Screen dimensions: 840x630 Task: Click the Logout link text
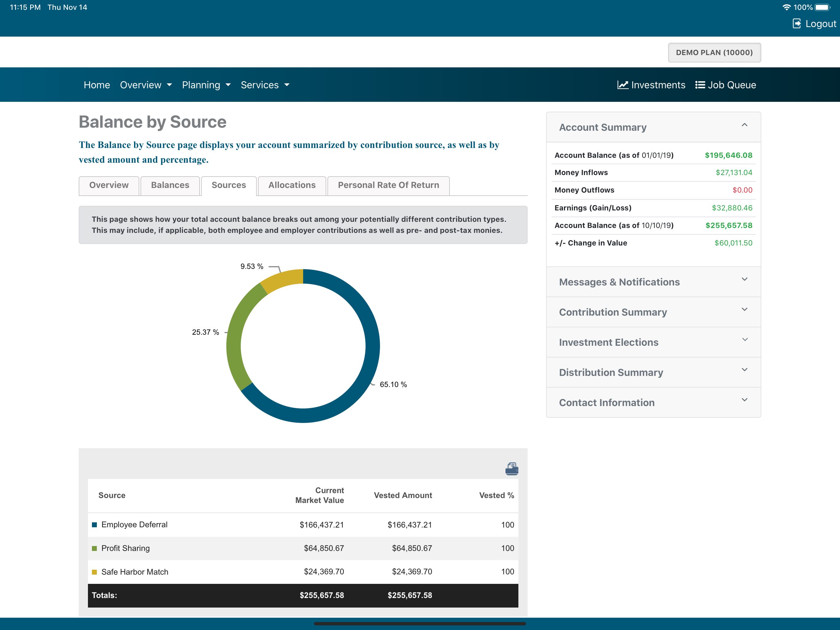pyautogui.click(x=821, y=24)
